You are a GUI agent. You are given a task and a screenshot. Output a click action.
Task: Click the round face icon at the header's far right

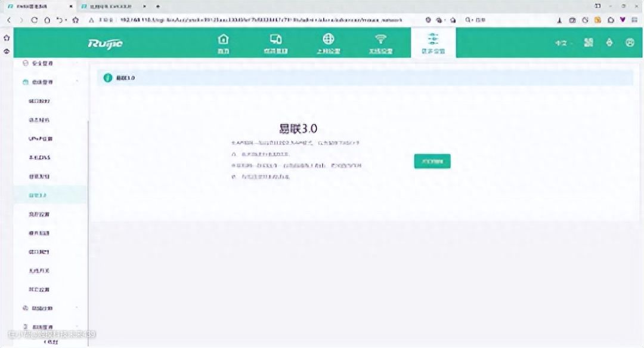(x=630, y=43)
